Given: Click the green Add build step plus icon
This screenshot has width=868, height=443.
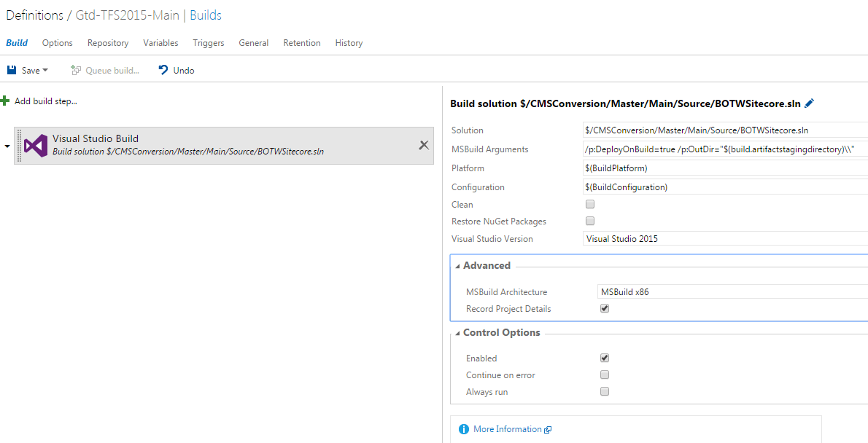Looking at the screenshot, I should click(x=7, y=101).
